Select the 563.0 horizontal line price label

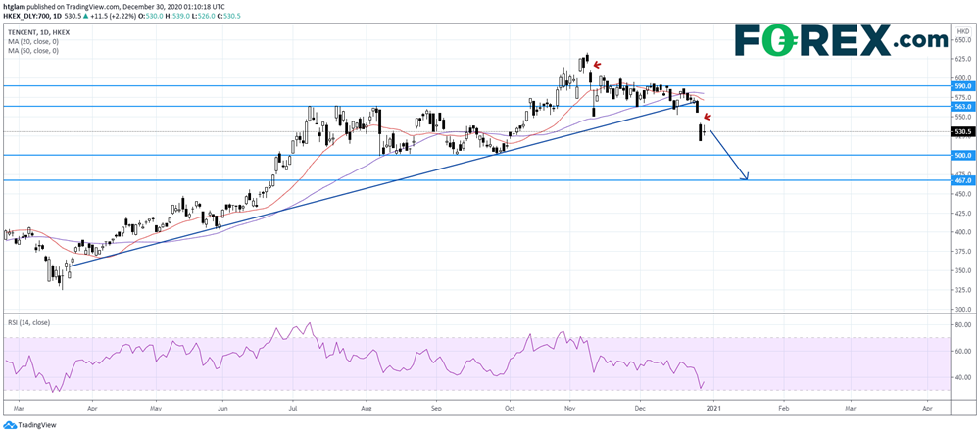tap(961, 106)
